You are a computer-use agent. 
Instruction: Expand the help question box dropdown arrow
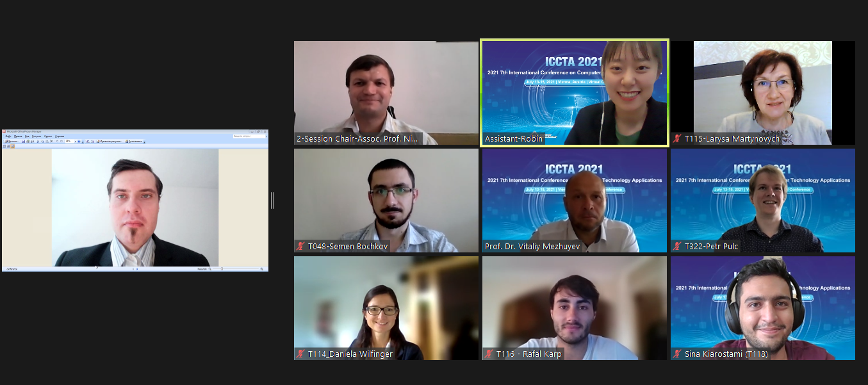[x=266, y=136]
